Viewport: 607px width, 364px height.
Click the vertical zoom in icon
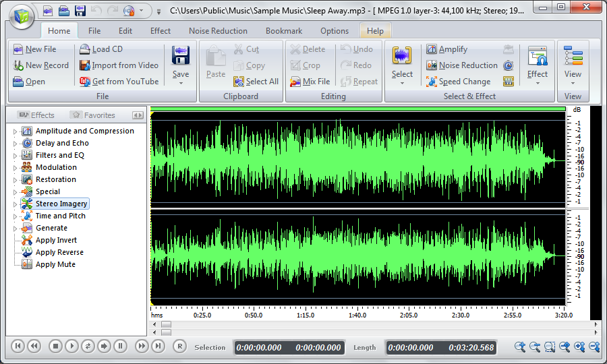tap(579, 346)
